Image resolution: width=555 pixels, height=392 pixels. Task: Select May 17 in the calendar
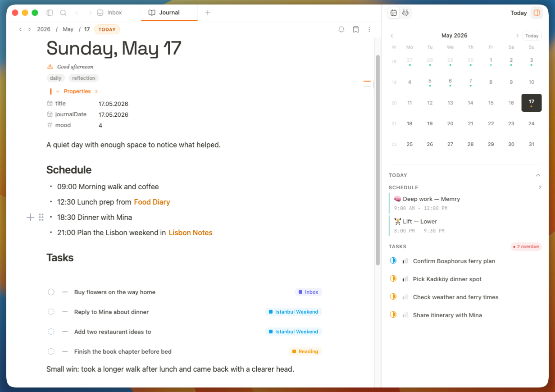click(532, 103)
